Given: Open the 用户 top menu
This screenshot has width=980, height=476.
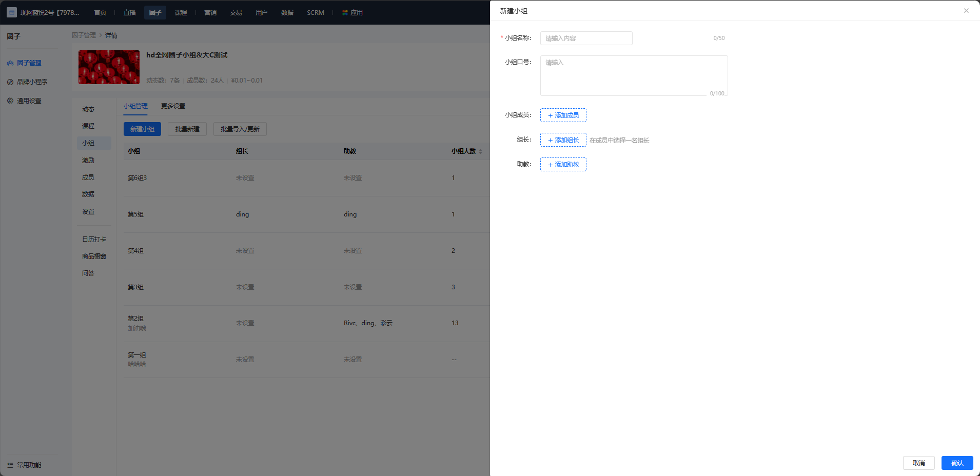Looking at the screenshot, I should click(262, 12).
